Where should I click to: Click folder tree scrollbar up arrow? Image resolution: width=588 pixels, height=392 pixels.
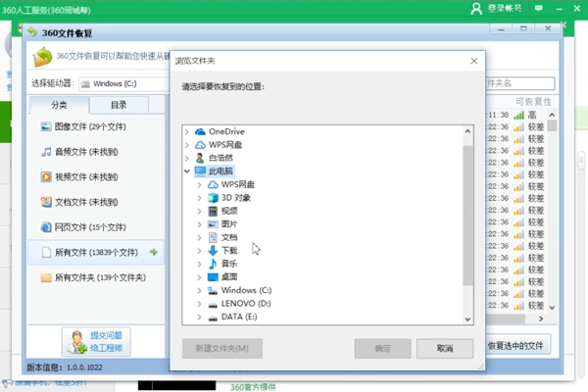[x=467, y=131]
